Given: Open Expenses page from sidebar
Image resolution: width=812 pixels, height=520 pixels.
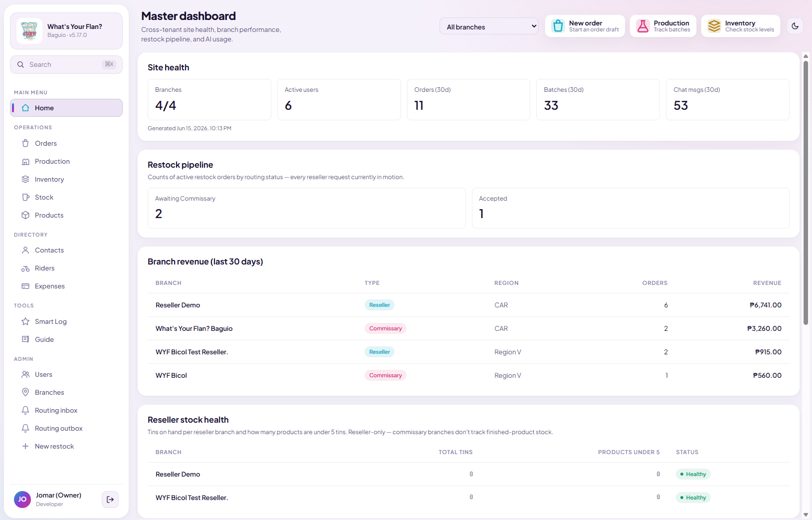Looking at the screenshot, I should (66, 286).
